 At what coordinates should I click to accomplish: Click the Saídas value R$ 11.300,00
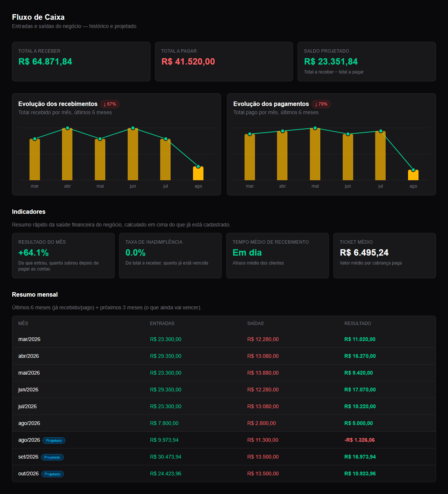click(x=263, y=440)
